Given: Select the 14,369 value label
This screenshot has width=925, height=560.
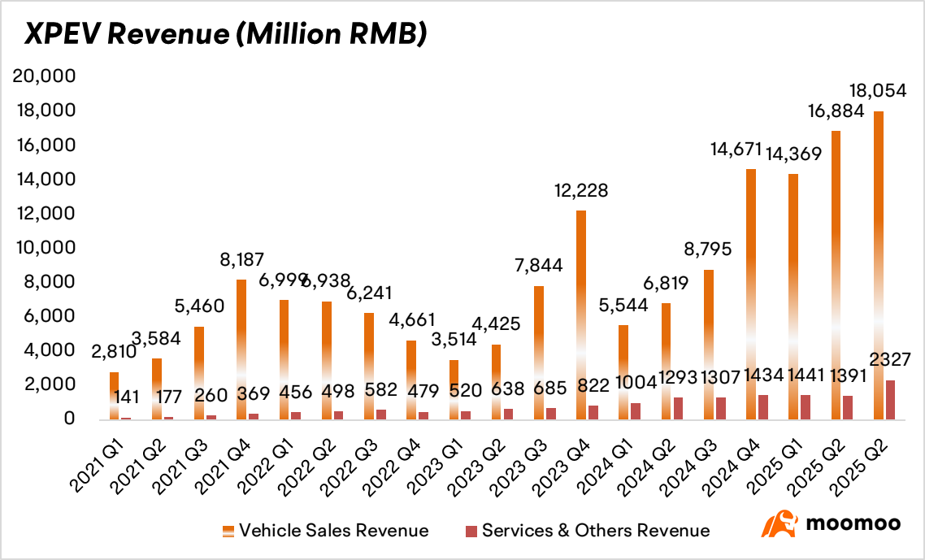Looking at the screenshot, I should [793, 154].
